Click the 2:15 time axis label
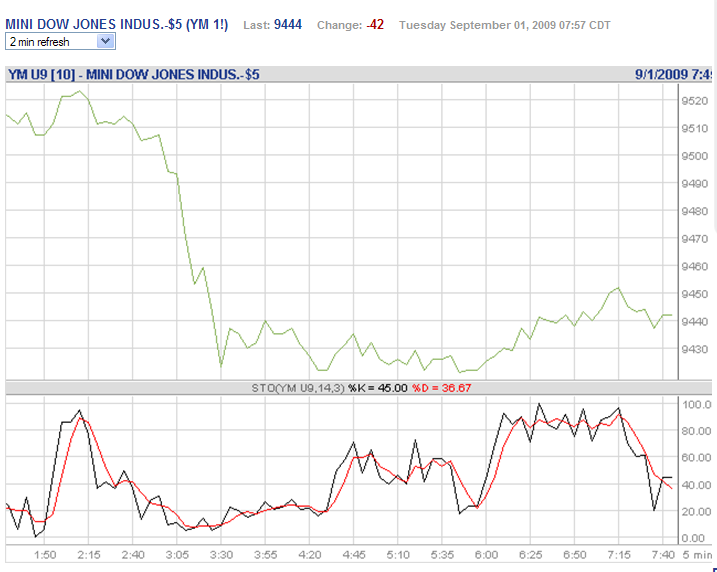The width and height of the screenshot is (717, 572). 89,555
